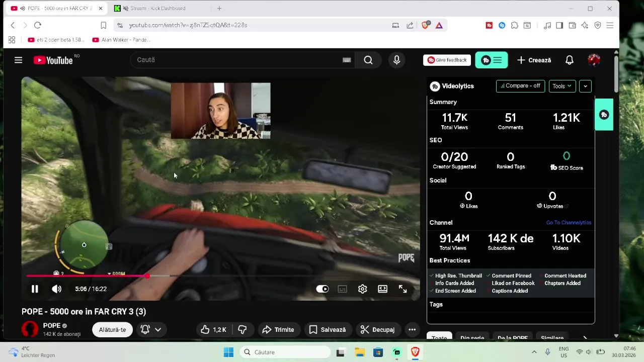Screen dimensions: 644x362
Task: Dislike the video with thumbs down
Action: 242,330
